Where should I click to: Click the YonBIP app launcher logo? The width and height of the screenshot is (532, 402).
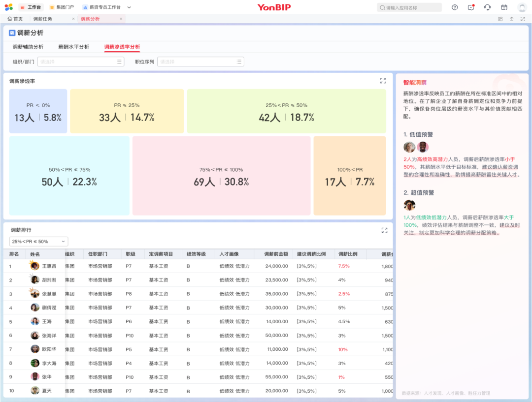click(x=8, y=7)
